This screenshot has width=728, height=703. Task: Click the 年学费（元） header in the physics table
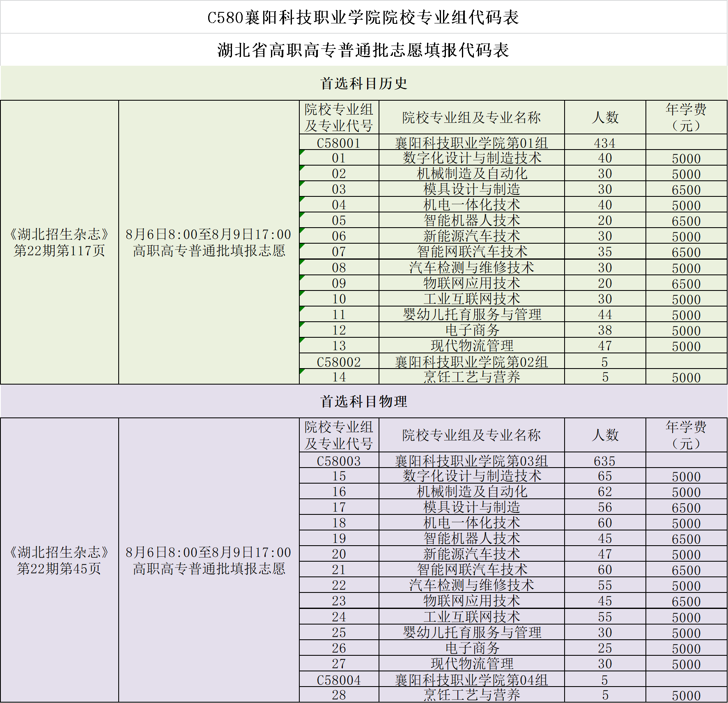tap(686, 436)
